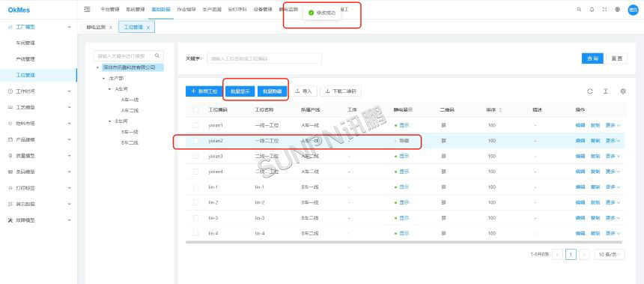
Task: Toggle fullscreen mode icon
Action: 604,9
